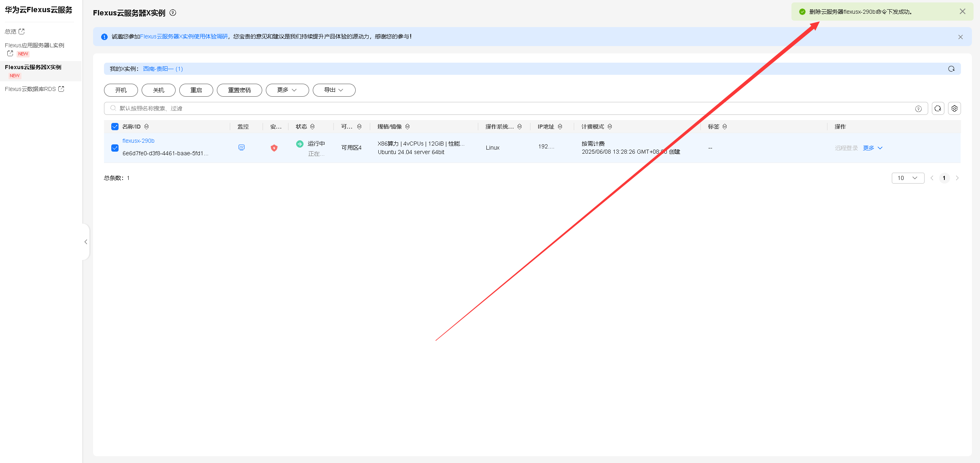
Task: Open the flexusx-290b instance link
Action: point(138,141)
